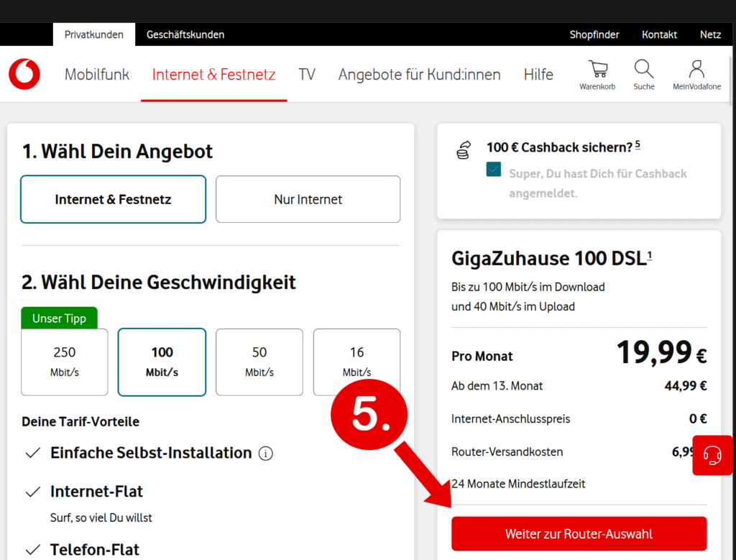Choose the 50 Mbit/s speed tile
Image resolution: width=736 pixels, height=560 pixels.
pos(259,362)
